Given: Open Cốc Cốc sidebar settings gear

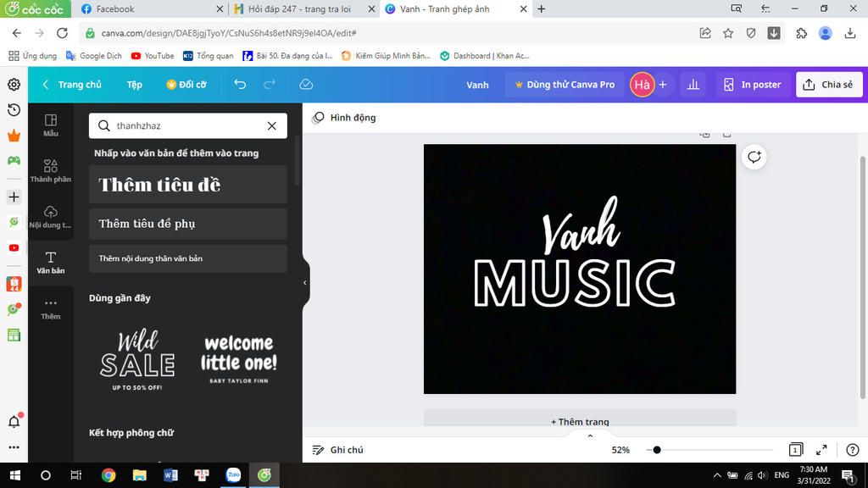Looking at the screenshot, I should pyautogui.click(x=14, y=84).
